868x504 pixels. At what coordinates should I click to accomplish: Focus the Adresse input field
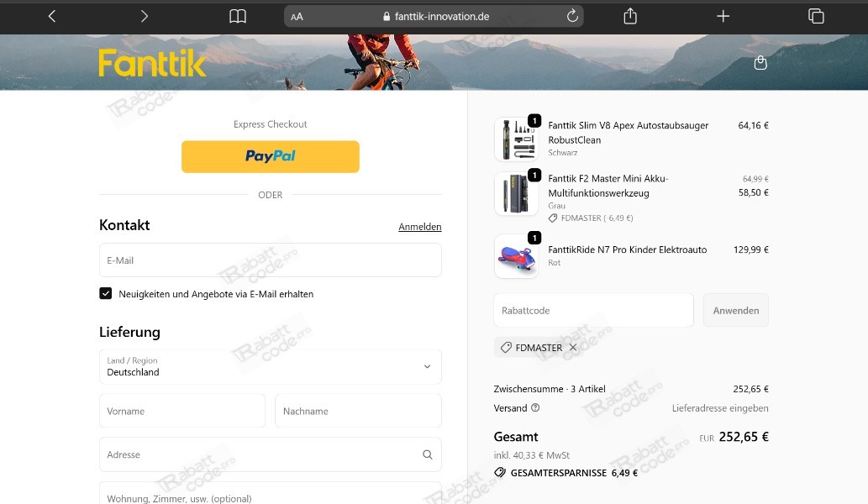click(270, 454)
